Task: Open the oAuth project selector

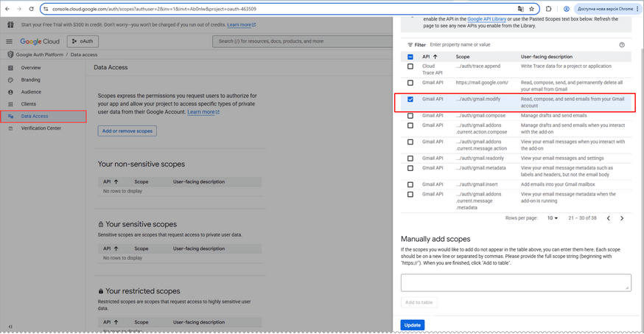Action: (83, 41)
